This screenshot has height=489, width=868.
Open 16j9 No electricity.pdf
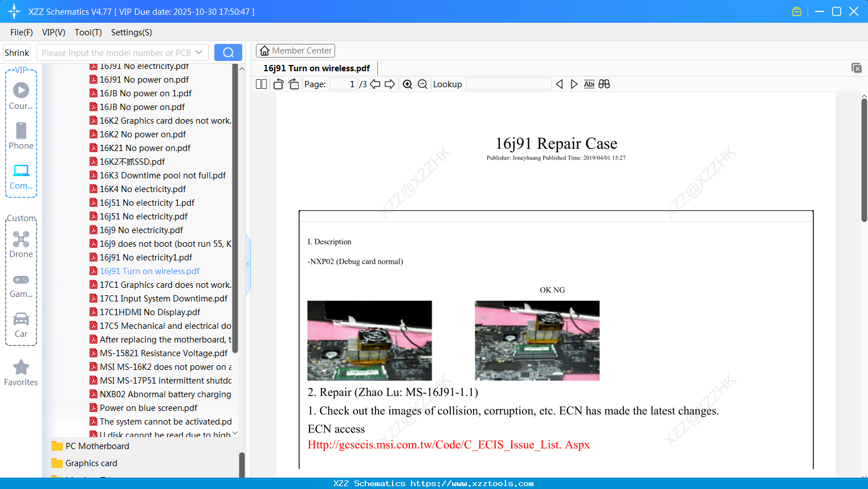point(141,230)
